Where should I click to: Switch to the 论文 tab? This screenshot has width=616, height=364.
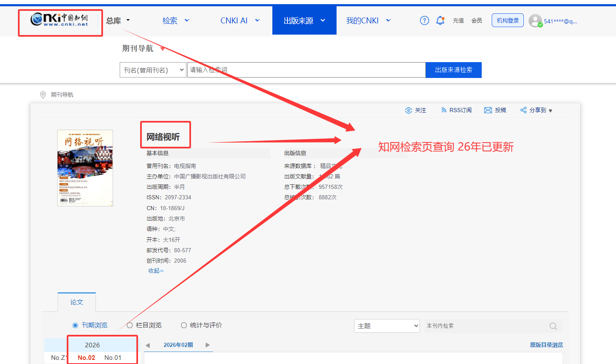pyautogui.click(x=77, y=302)
